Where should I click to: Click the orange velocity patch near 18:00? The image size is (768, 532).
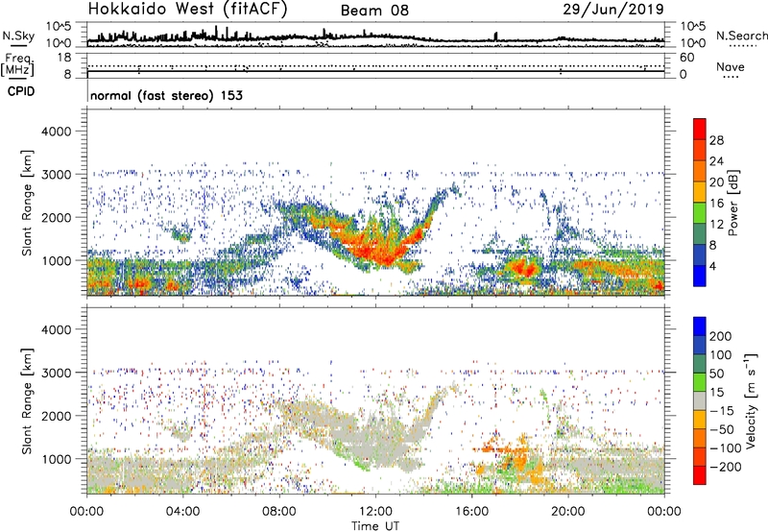point(520,458)
